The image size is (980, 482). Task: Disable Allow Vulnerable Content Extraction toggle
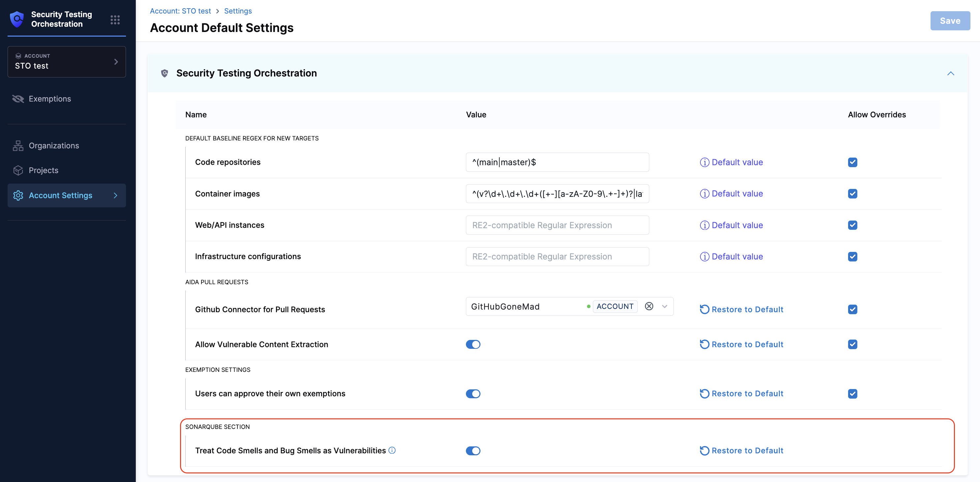point(473,344)
